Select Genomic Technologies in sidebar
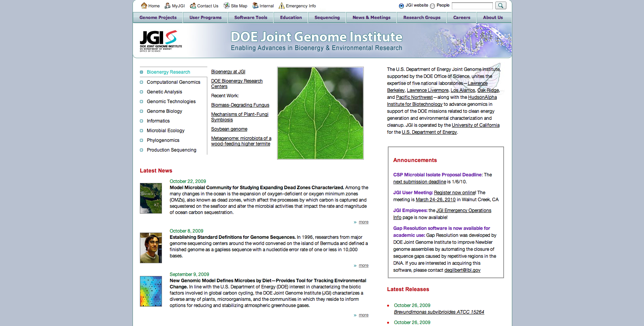644x326 pixels. pos(171,102)
